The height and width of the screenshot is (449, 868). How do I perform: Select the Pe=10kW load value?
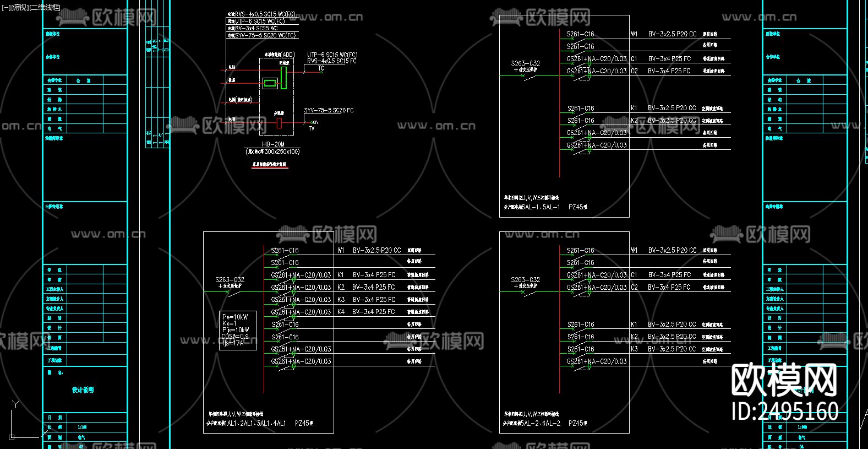pyautogui.click(x=235, y=317)
